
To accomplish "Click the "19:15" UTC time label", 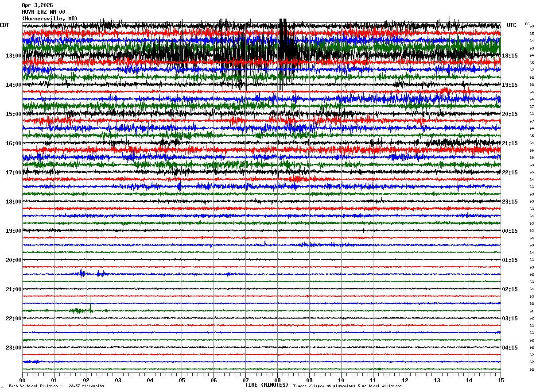I will 509,85.
